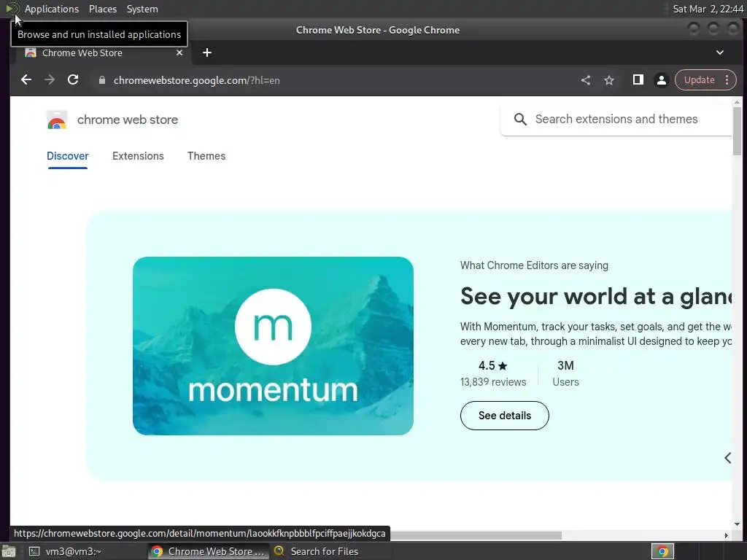747x560 pixels.
Task: Click the Chrome icon in the bottom-right tray
Action: pos(662,551)
